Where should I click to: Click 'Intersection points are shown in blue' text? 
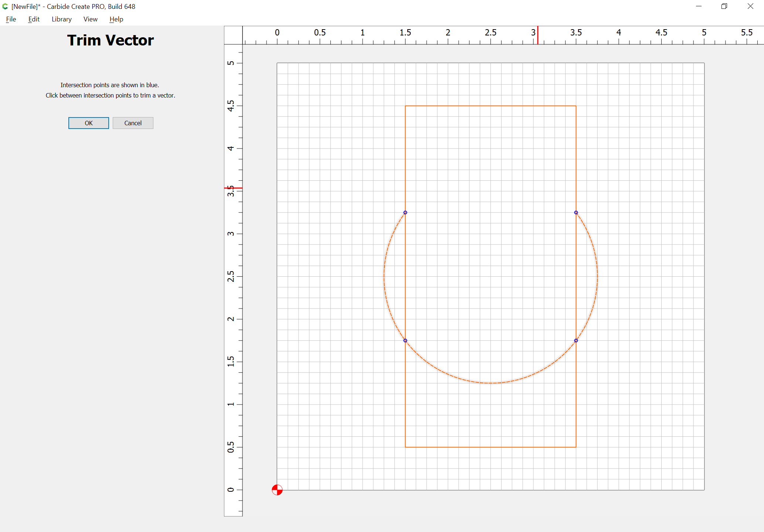pos(110,85)
